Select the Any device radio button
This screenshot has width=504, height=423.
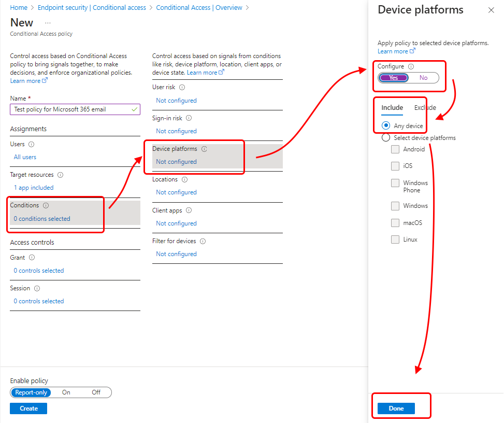[386, 125]
